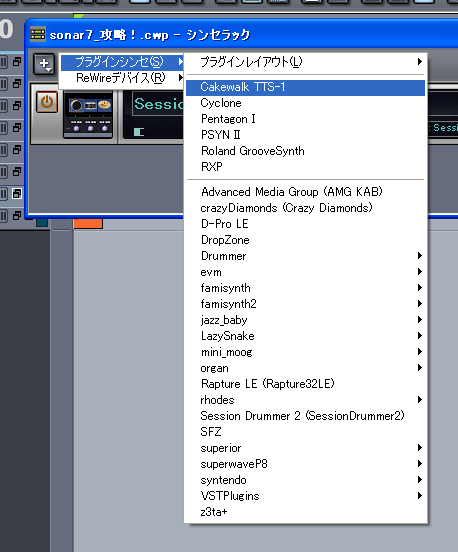Click the orange clip in track view
The height and width of the screenshot is (552, 458).
pyautogui.click(x=88, y=224)
